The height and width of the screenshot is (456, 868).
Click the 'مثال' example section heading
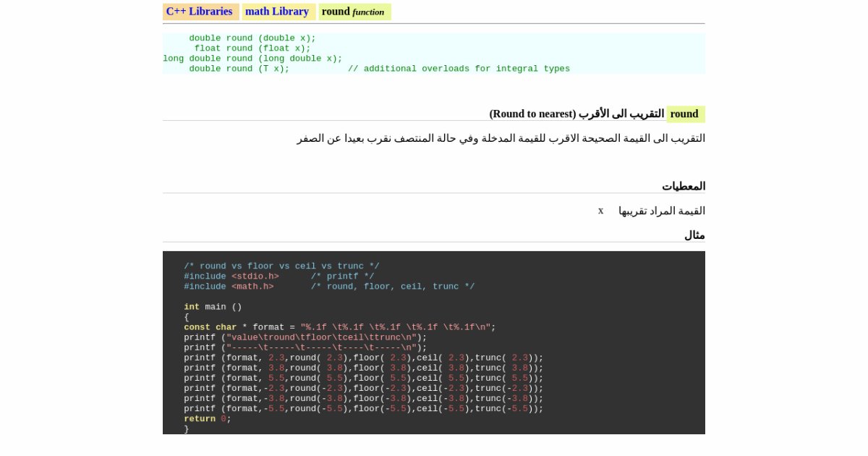(694, 235)
